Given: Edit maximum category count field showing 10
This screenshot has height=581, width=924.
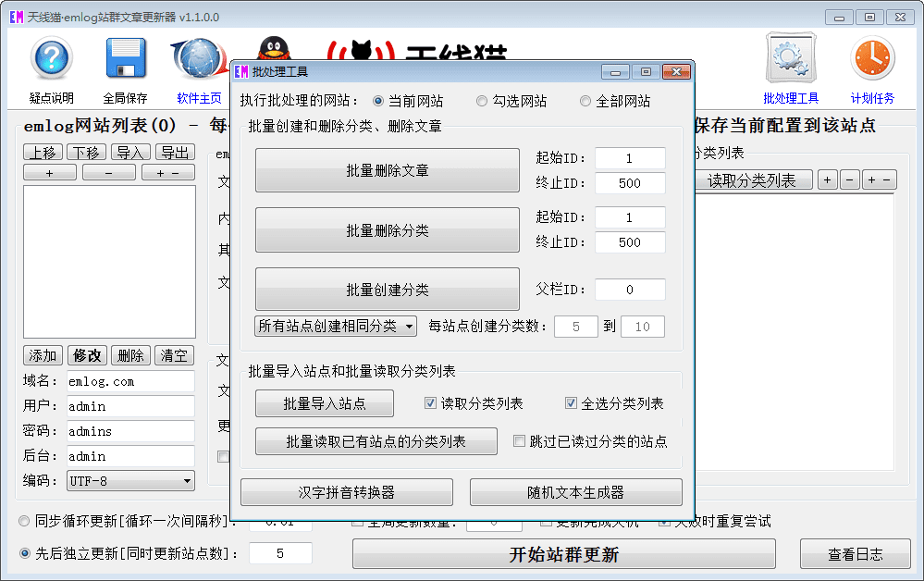Looking at the screenshot, I should pos(642,327).
